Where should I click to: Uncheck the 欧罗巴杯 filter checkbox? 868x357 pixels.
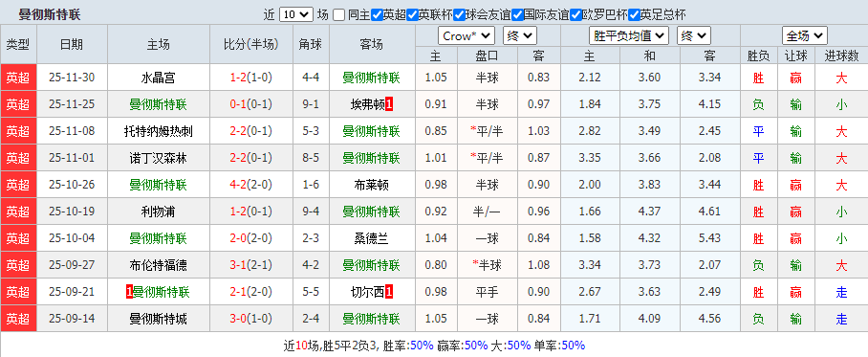tap(575, 15)
